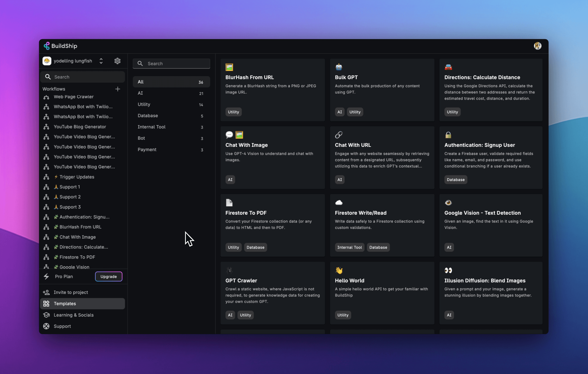
Task: Click the user profile avatar icon
Action: 537,46
